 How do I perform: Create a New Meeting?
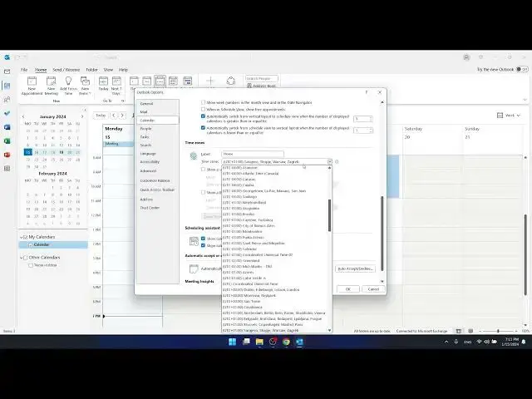click(x=52, y=86)
